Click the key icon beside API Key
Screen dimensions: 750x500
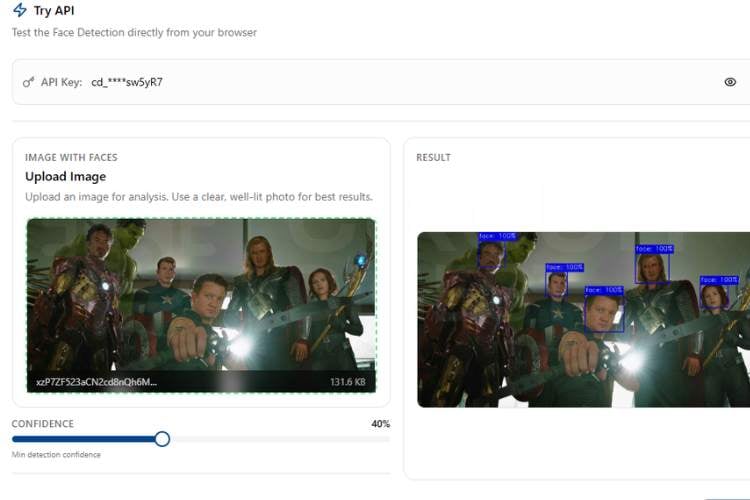28,82
